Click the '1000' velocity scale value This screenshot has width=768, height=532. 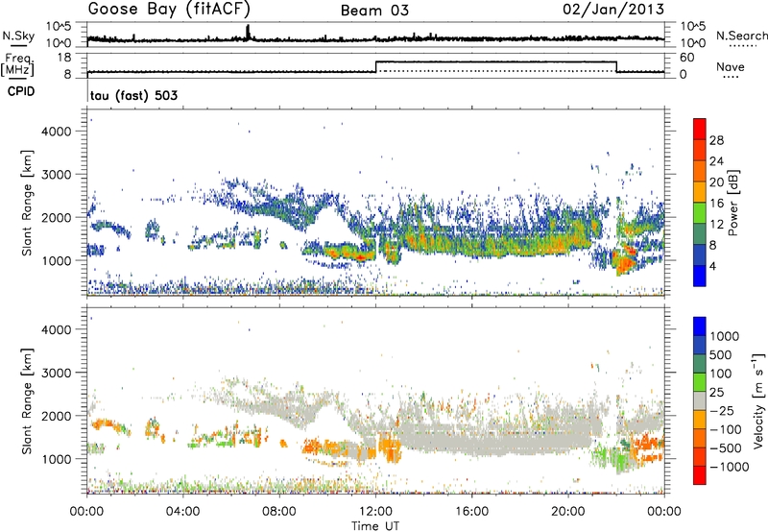(x=724, y=336)
